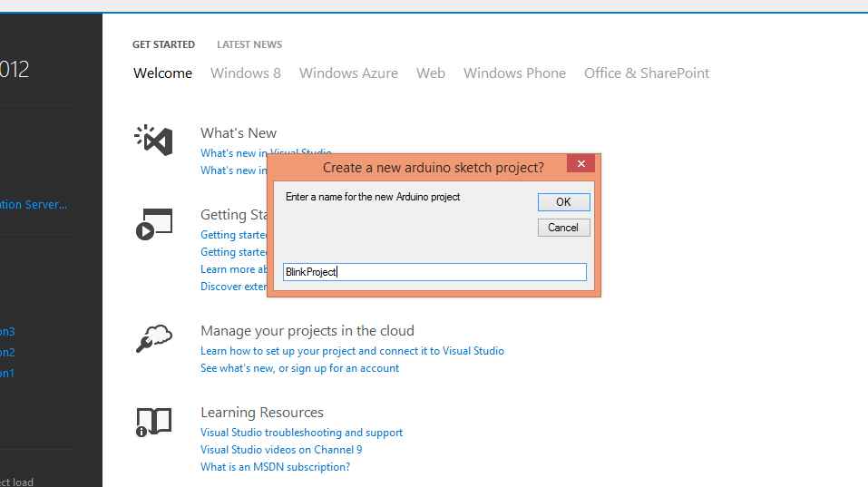Click the Learning Resources book icon
Image resolution: width=868 pixels, height=487 pixels.
[154, 423]
